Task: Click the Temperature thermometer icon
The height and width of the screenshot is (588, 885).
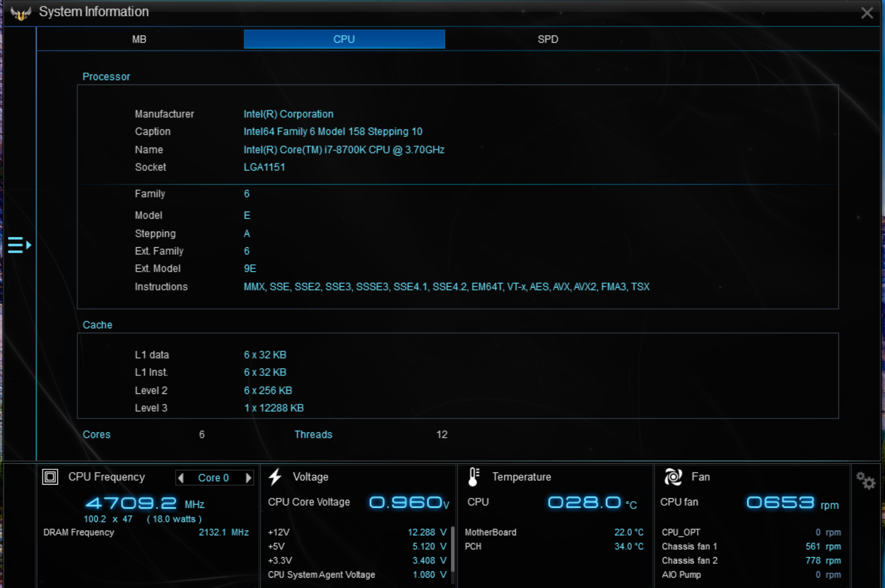Action: pyautogui.click(x=473, y=477)
